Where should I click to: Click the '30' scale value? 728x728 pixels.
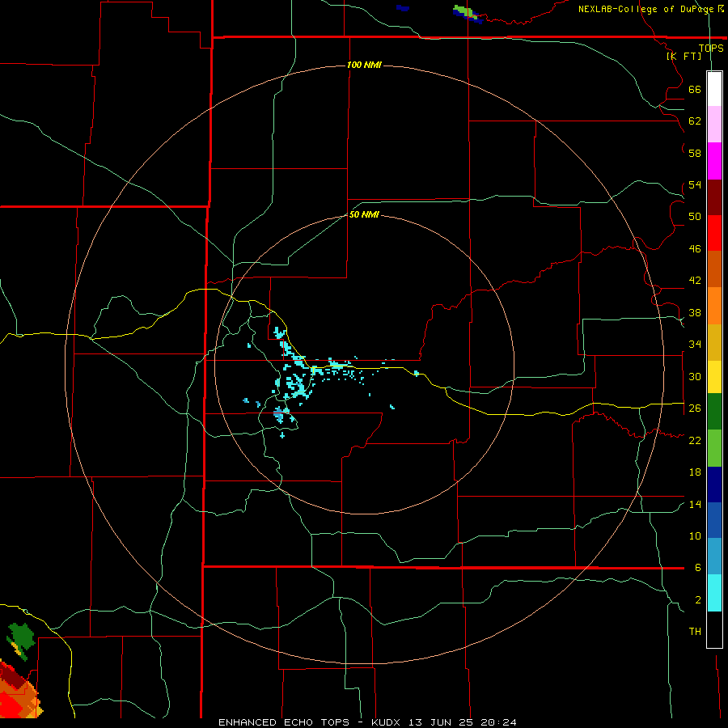tap(695, 376)
